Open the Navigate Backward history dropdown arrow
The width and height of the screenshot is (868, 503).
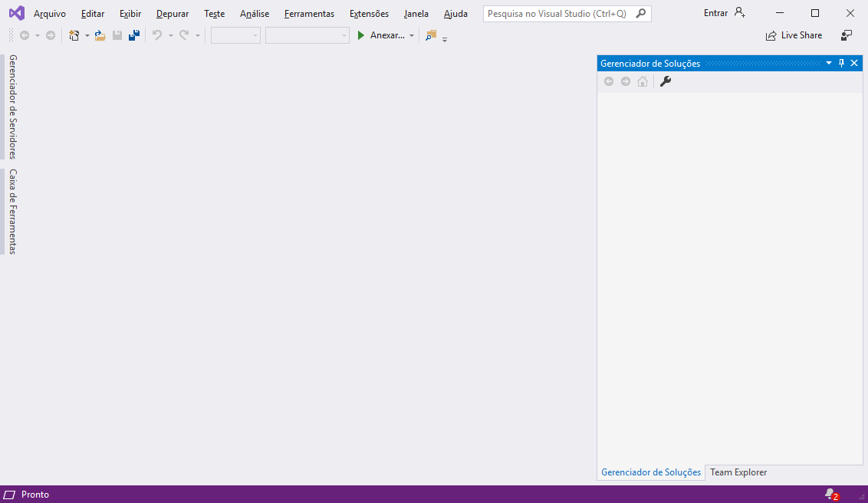(37, 35)
